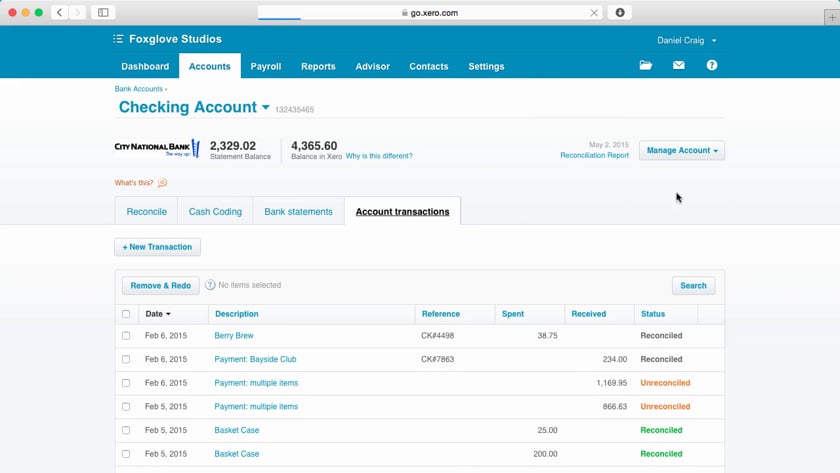Check the Payment: Bayside Club row checkbox
Screen dimensions: 840x473
pos(126,359)
